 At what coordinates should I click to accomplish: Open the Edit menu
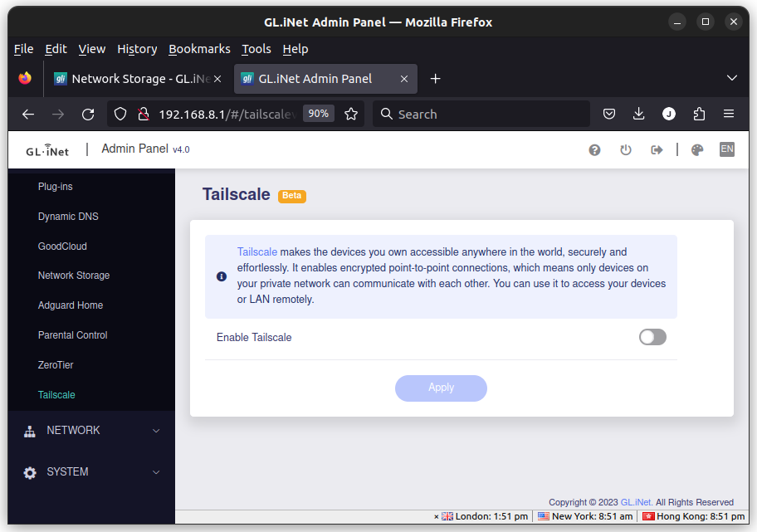(56, 49)
